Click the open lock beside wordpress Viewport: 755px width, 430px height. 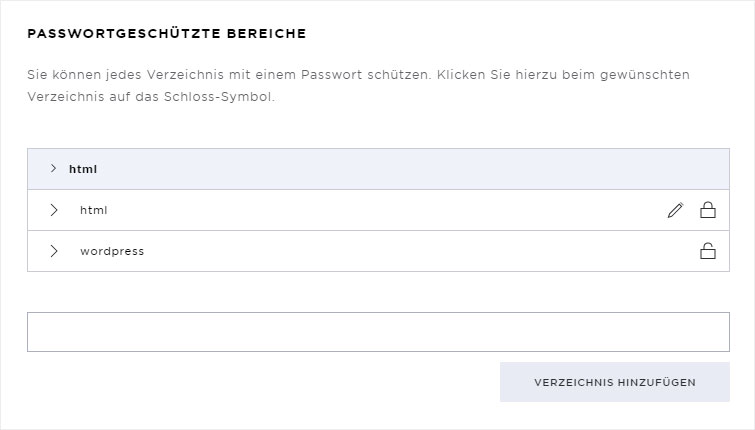pos(707,251)
